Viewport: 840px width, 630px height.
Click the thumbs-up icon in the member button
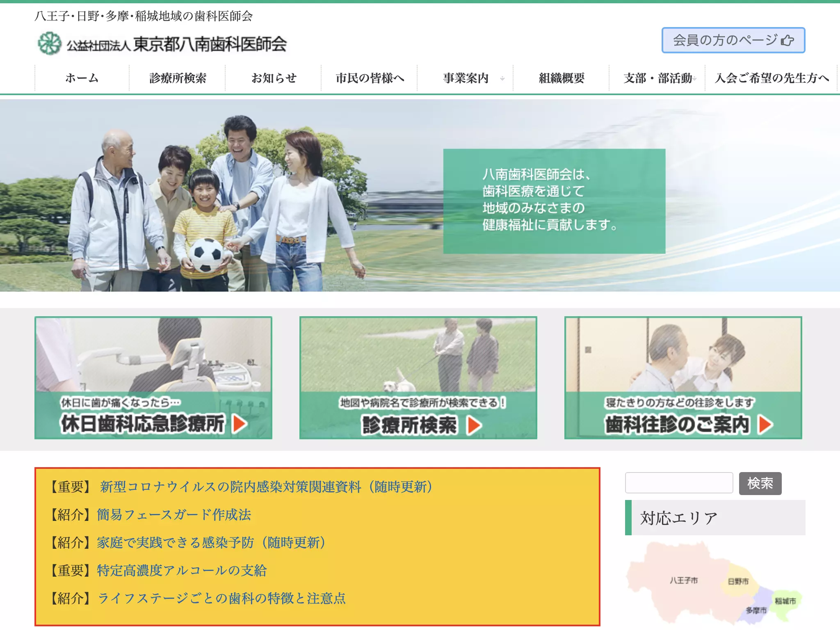pos(787,40)
